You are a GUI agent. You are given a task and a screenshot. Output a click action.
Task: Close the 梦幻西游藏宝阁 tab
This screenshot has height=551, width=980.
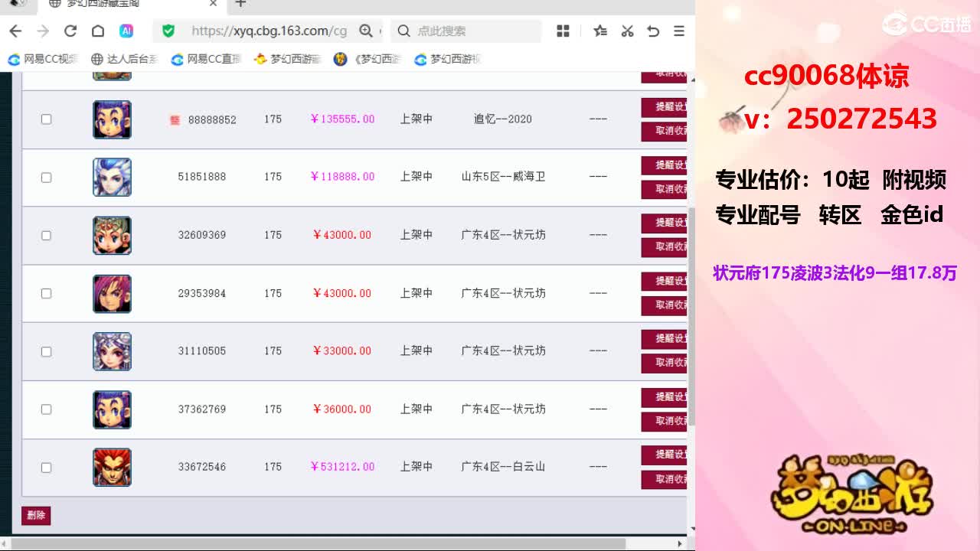coord(214,4)
